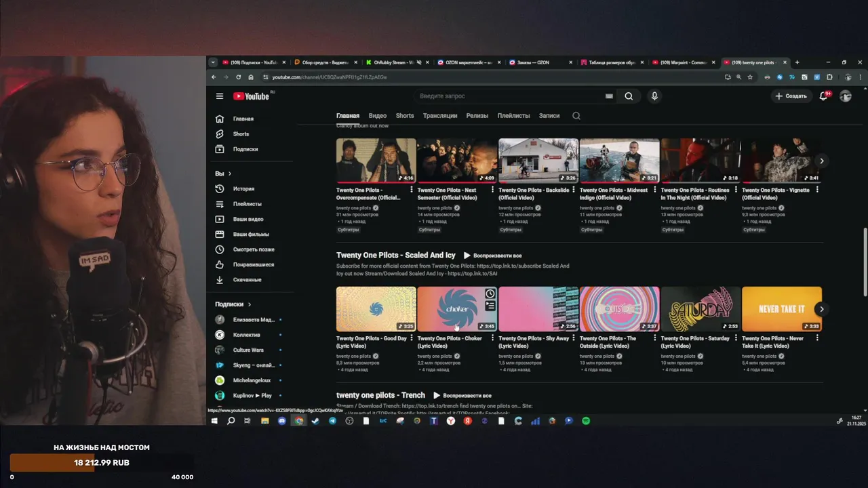This screenshot has width=868, height=488.
Task: Open the Twenty One Pilots - Scaled And Icy title
Action: click(x=396, y=256)
